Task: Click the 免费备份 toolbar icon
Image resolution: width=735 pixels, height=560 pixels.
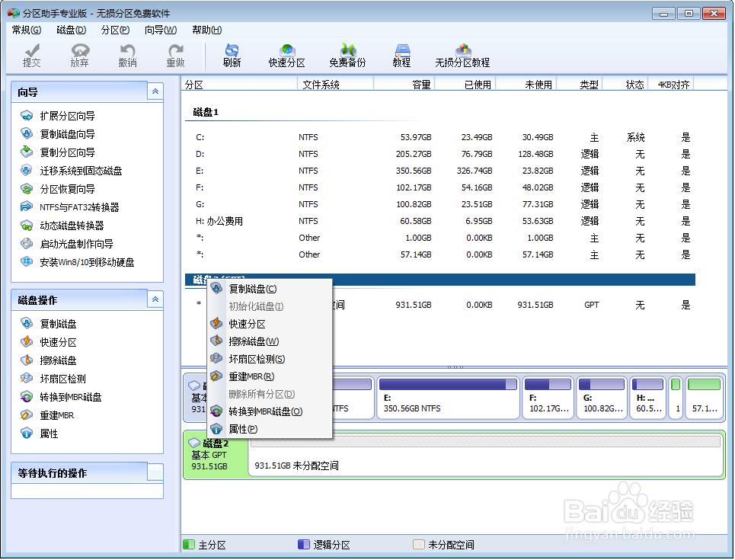Action: (347, 55)
